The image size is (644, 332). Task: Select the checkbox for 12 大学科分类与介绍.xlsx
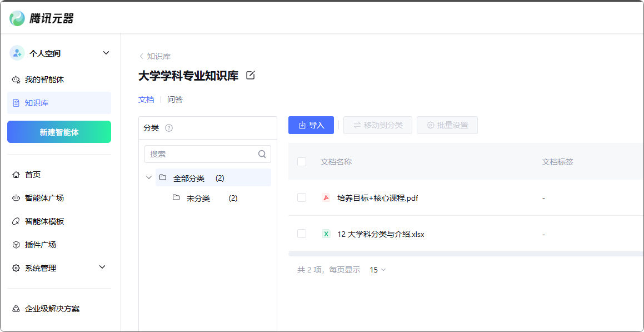click(x=302, y=234)
